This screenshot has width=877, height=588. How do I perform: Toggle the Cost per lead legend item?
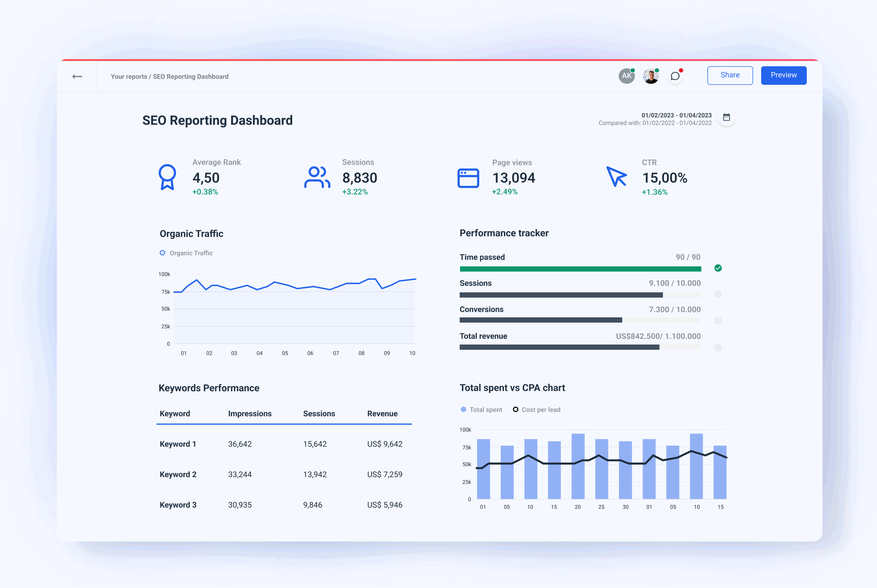click(x=516, y=409)
